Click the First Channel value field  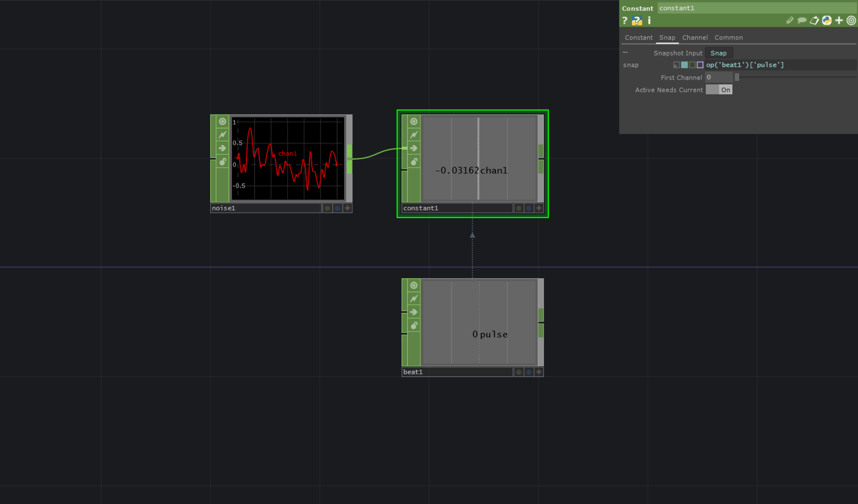click(719, 77)
